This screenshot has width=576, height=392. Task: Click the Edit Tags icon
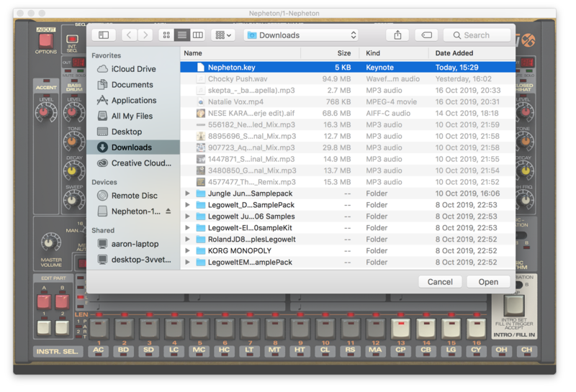pos(426,35)
